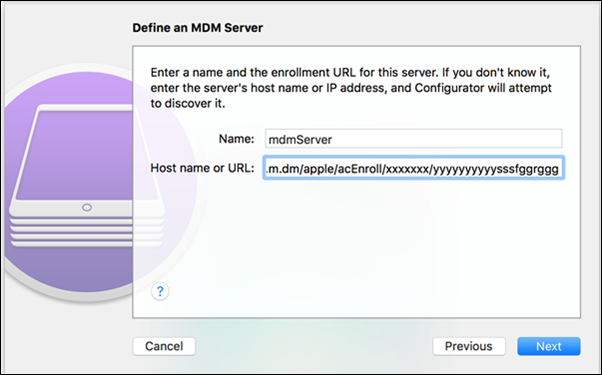Click the 'Define an MDM Server' heading
The image size is (602, 375).
[x=197, y=28]
